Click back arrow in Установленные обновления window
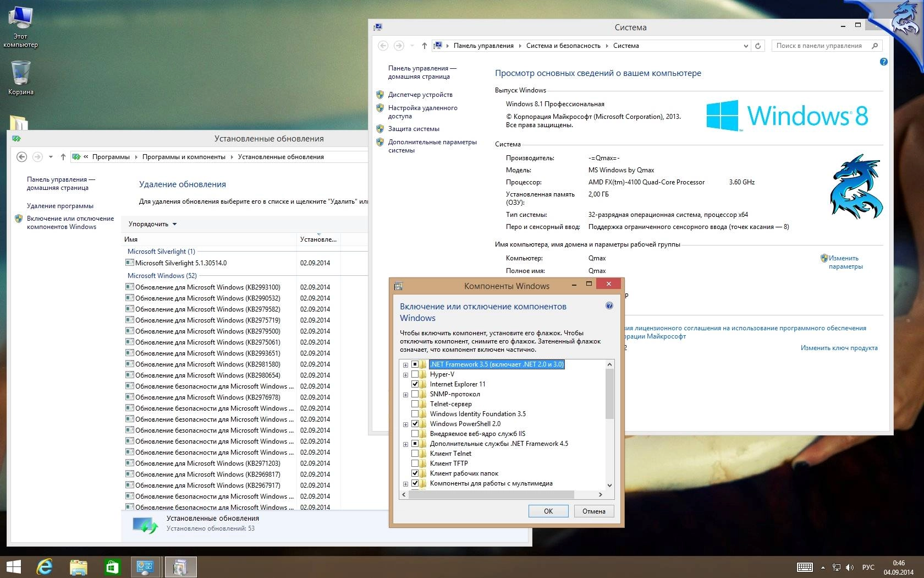This screenshot has width=924, height=578. (x=21, y=157)
